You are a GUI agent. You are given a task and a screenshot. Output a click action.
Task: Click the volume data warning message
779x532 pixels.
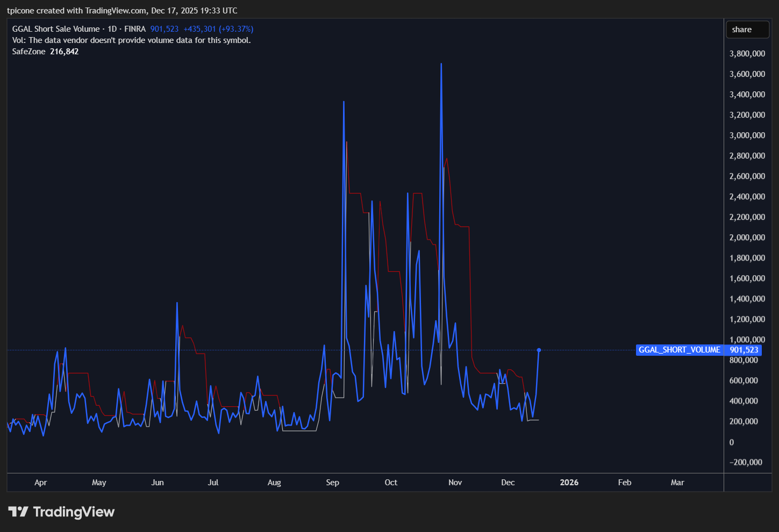pos(131,40)
